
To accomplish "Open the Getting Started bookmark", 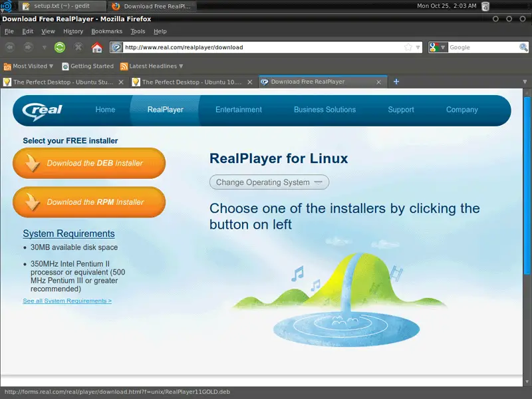I will coord(88,66).
